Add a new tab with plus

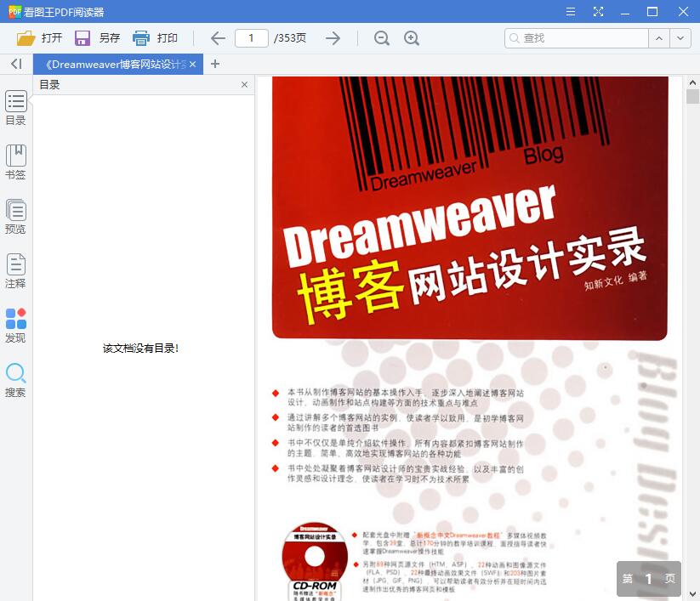(x=215, y=64)
